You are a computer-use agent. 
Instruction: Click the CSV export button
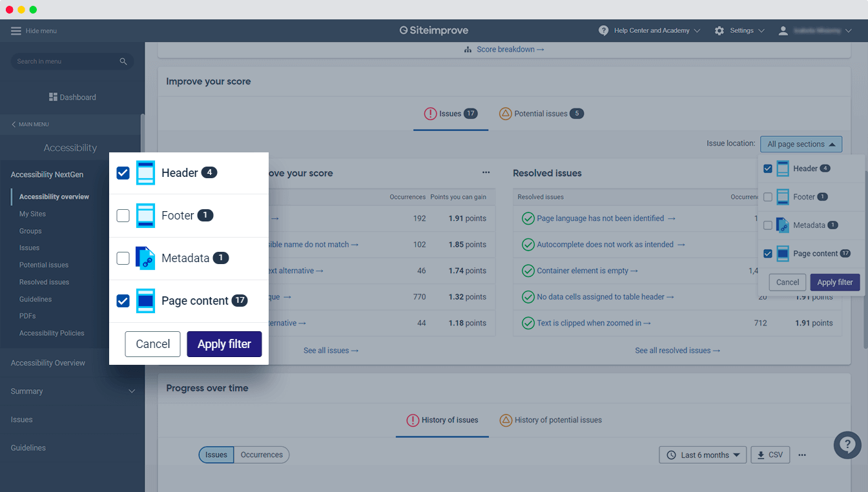point(770,455)
